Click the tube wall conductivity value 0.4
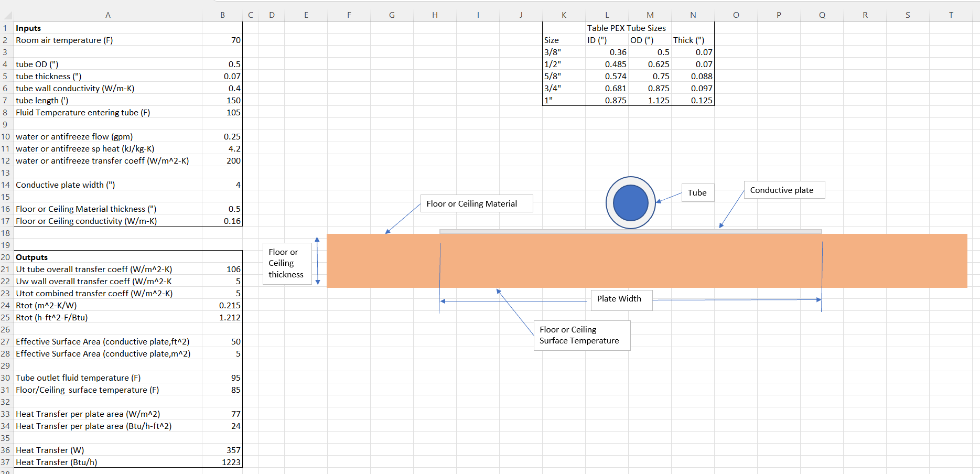The image size is (980, 474). coord(222,89)
